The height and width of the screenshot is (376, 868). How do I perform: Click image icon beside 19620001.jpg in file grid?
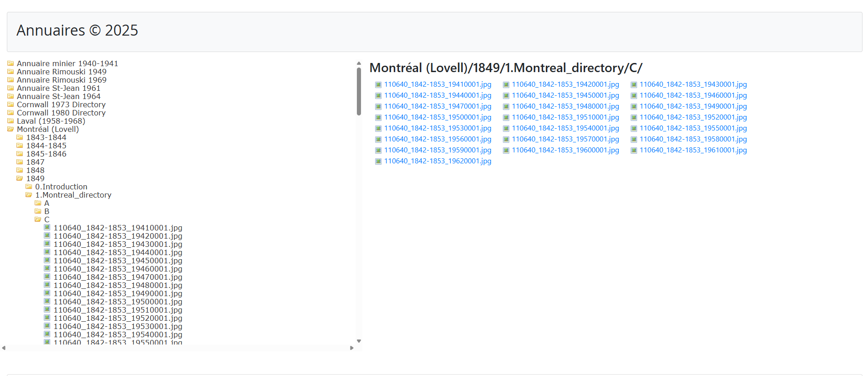pos(378,162)
